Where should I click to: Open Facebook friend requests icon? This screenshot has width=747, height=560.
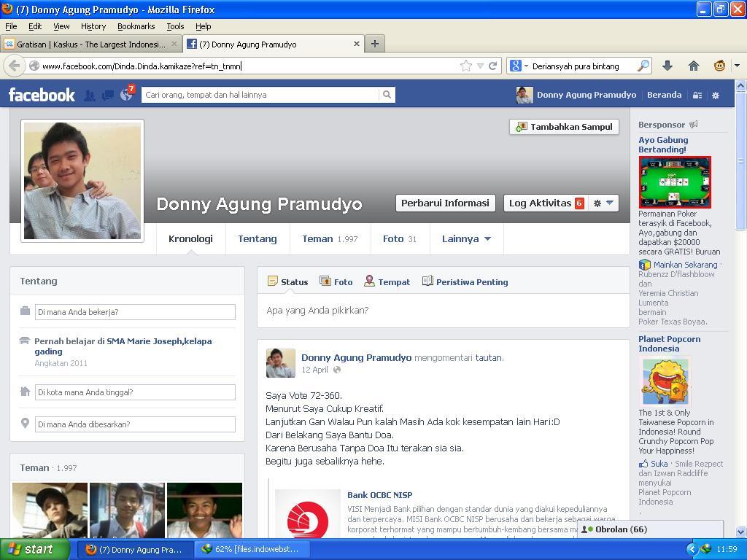click(90, 96)
